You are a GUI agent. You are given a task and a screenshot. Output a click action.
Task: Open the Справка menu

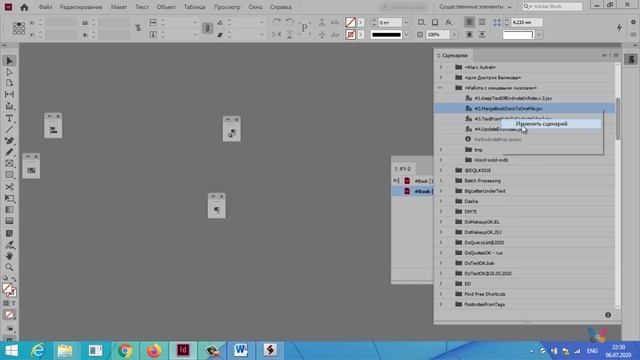[x=281, y=7]
